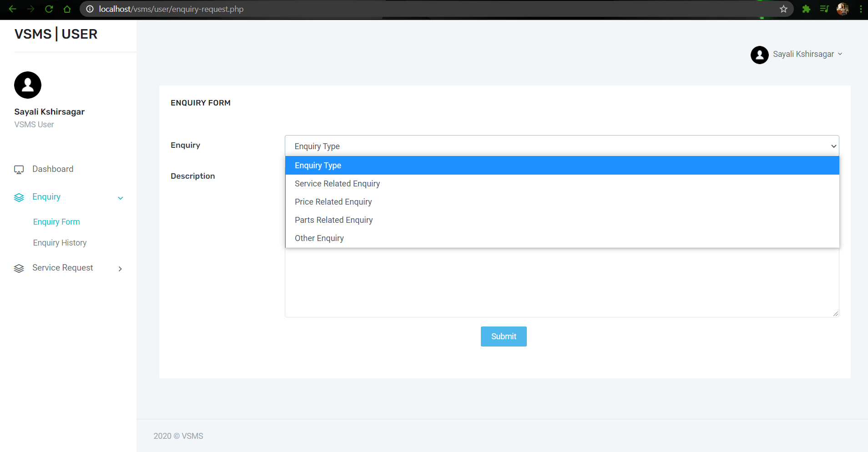
Task: Select the highlighted Enquiry Type placeholder option
Action: coord(562,166)
